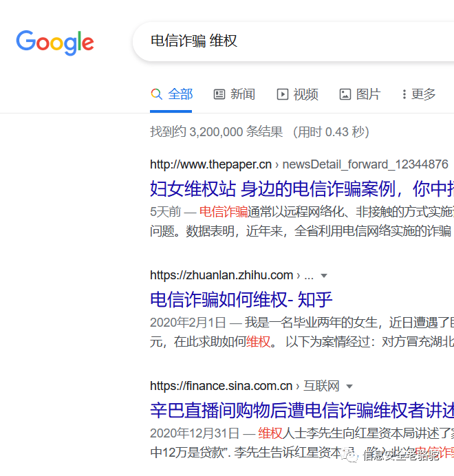This screenshot has height=476, width=454.
Task: Click the magnifier icon beside 全部
Action: [156, 94]
